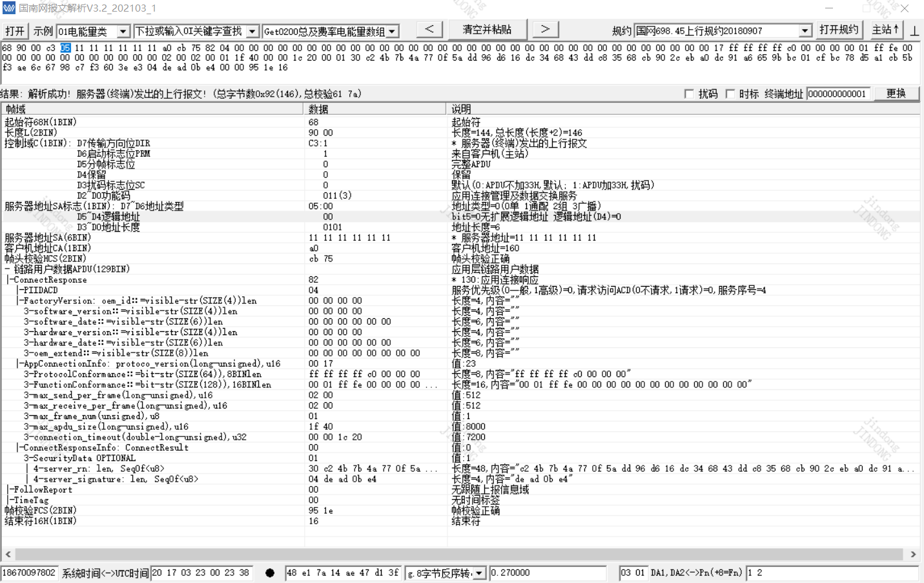Click the '03 01' input field
This screenshot has width=924, height=583.
coord(633,573)
